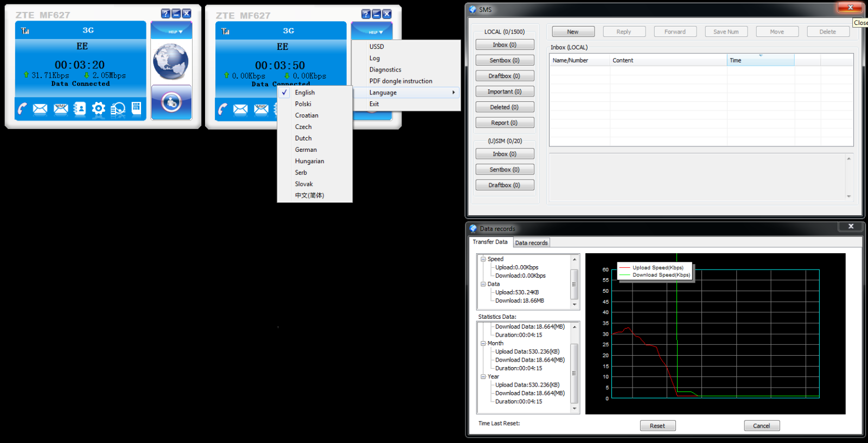Click the SMS window title bar icon
Screen dimensions: 868x443
click(x=473, y=9)
